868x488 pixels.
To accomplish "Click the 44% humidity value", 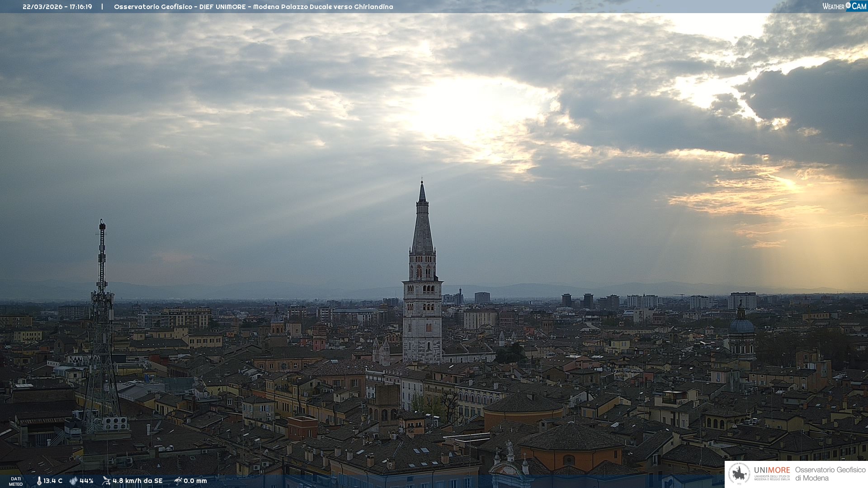I will (x=86, y=481).
